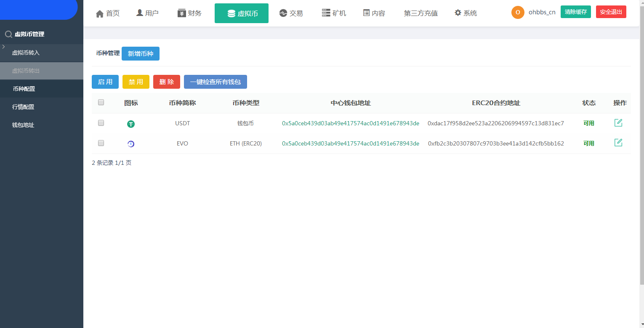Switch to the 交易 top menu
The width and height of the screenshot is (644, 328).
291,13
